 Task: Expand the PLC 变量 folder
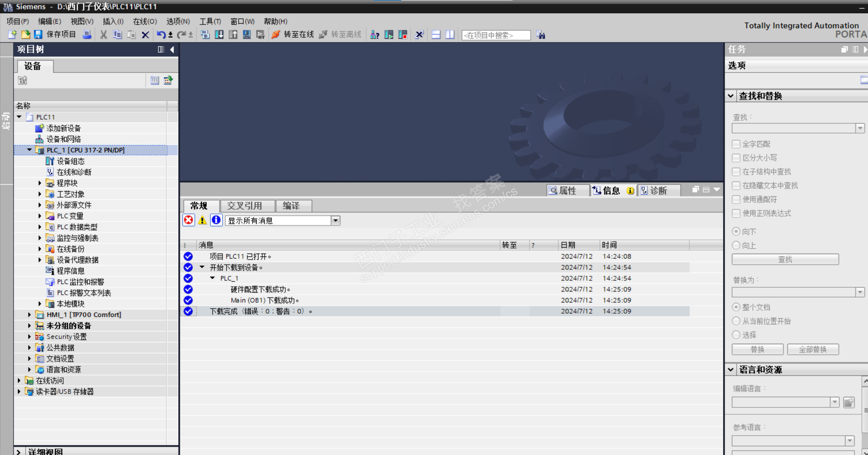coord(40,216)
